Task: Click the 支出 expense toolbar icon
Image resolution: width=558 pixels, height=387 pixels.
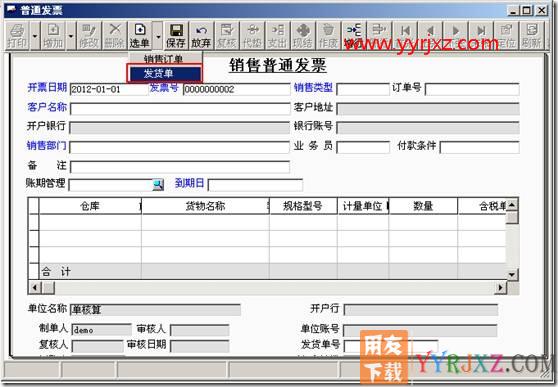Action: [277, 35]
